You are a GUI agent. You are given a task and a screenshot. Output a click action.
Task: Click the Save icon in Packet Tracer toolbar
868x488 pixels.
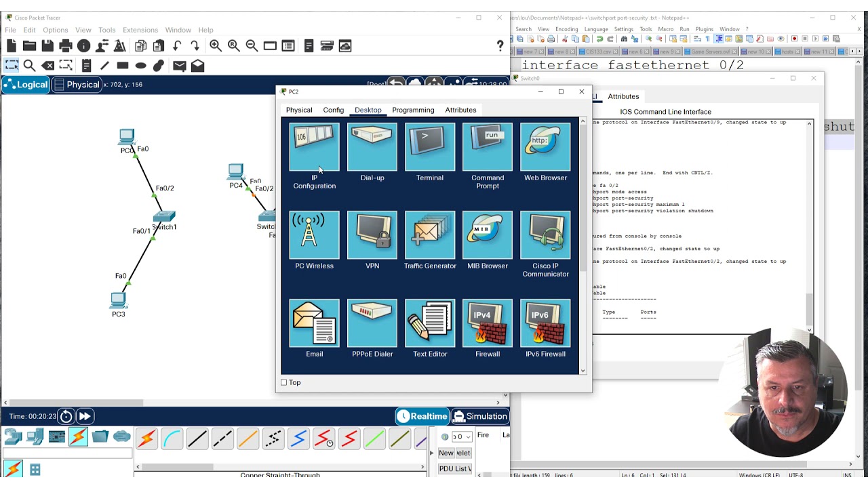tap(47, 46)
